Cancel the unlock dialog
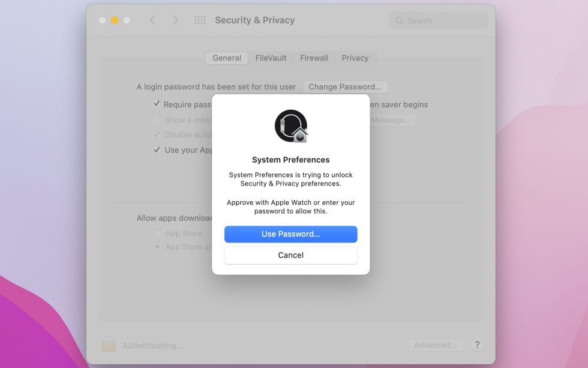Image resolution: width=588 pixels, height=368 pixels. tap(290, 255)
